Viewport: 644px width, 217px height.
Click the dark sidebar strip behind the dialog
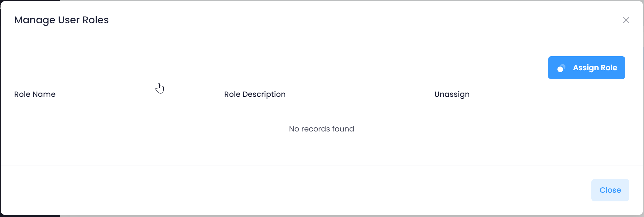[x=30, y=216]
